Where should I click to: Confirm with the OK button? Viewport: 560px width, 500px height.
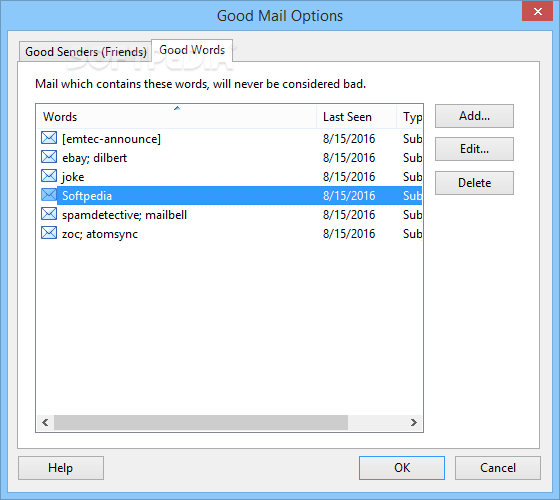(x=402, y=468)
